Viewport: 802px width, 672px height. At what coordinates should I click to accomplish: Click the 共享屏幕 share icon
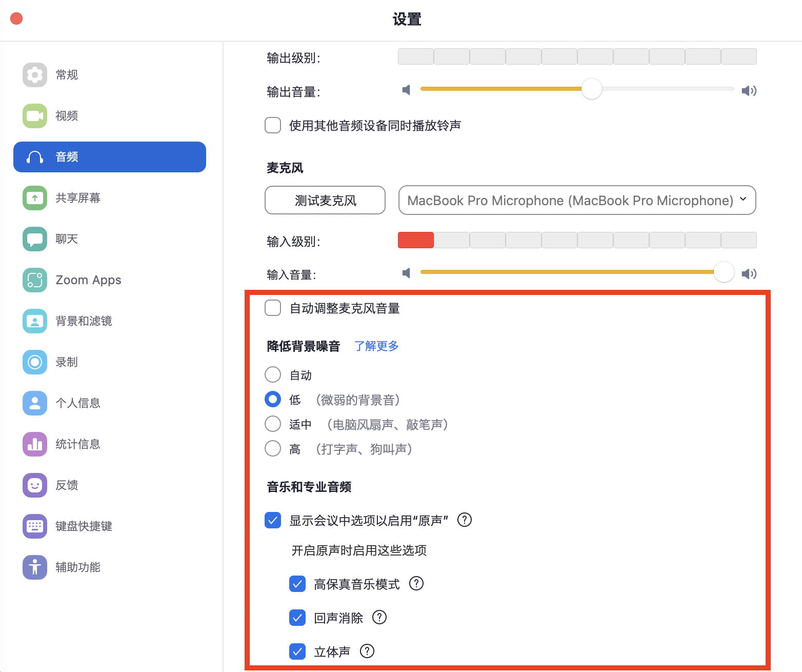point(35,198)
